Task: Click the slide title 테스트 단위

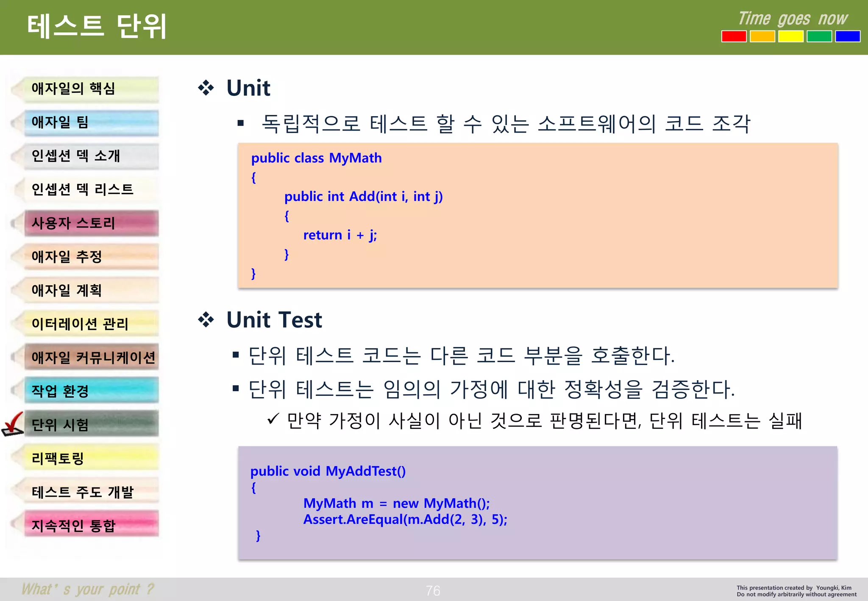Action: tap(97, 26)
